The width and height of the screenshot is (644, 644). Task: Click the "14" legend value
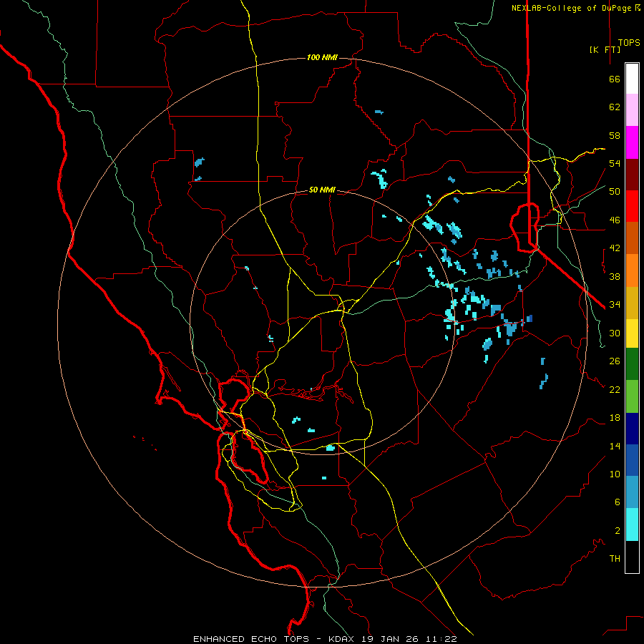pyautogui.click(x=615, y=446)
